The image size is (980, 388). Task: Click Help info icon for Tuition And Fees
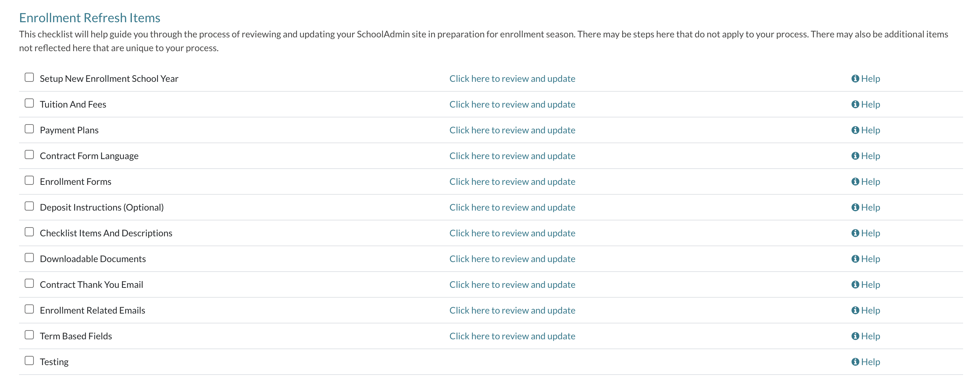855,104
